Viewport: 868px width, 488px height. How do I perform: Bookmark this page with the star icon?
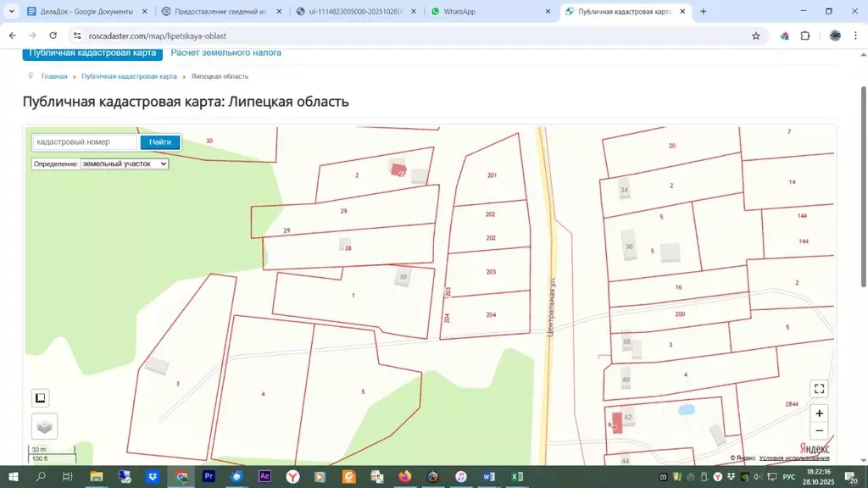[x=755, y=36]
